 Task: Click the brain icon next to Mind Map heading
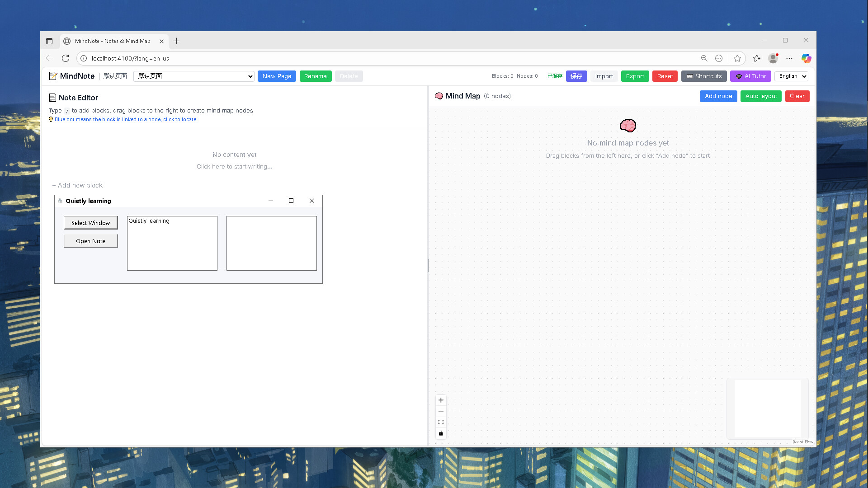(x=439, y=96)
